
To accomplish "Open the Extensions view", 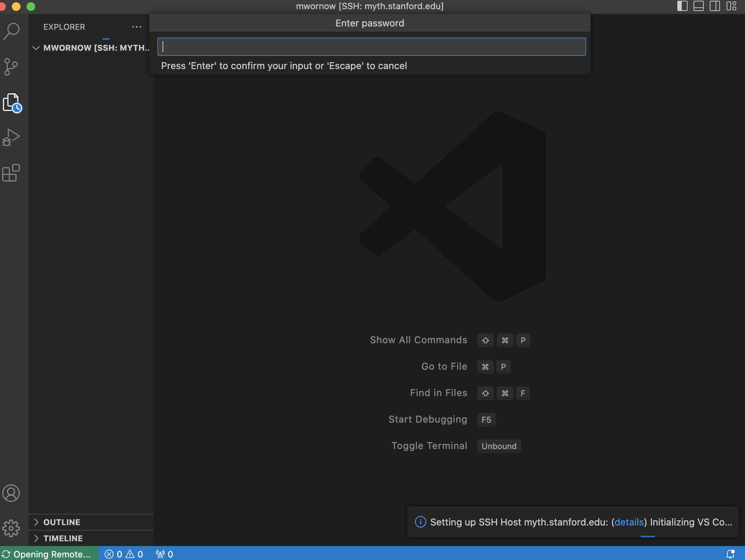I will [x=11, y=173].
